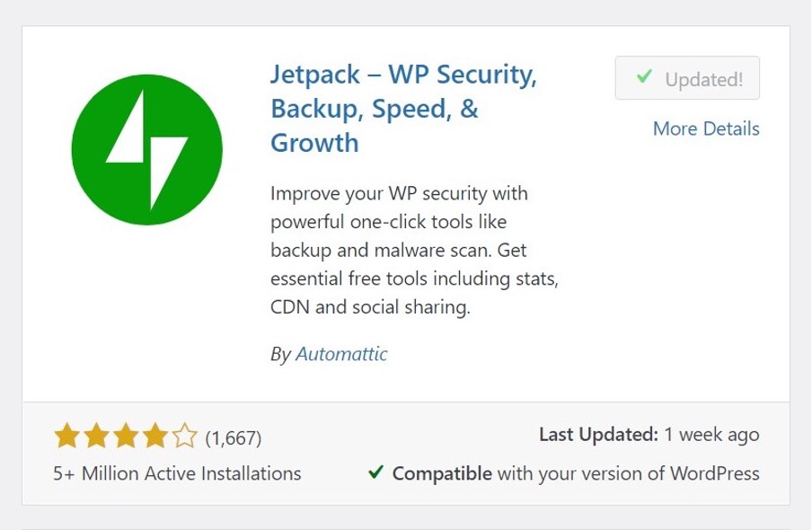Image resolution: width=812 pixels, height=530 pixels.
Task: Click the 5+ Million Active Installations text
Action: click(178, 473)
